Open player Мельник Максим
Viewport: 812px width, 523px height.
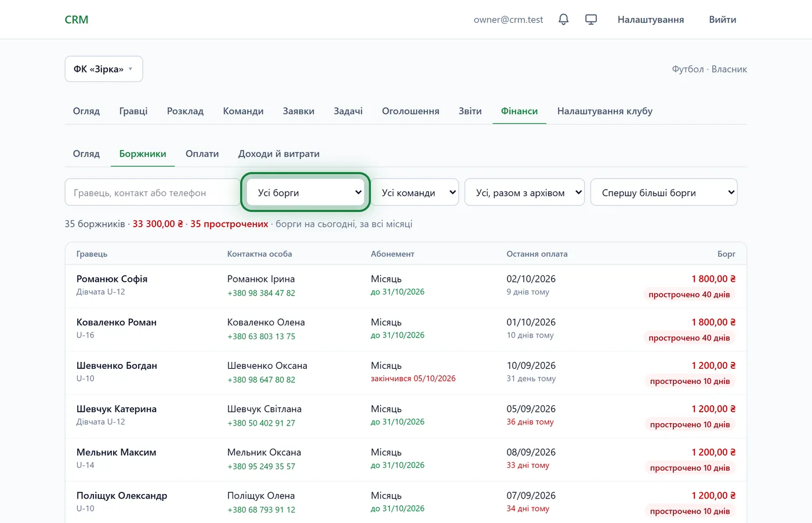[116, 452]
